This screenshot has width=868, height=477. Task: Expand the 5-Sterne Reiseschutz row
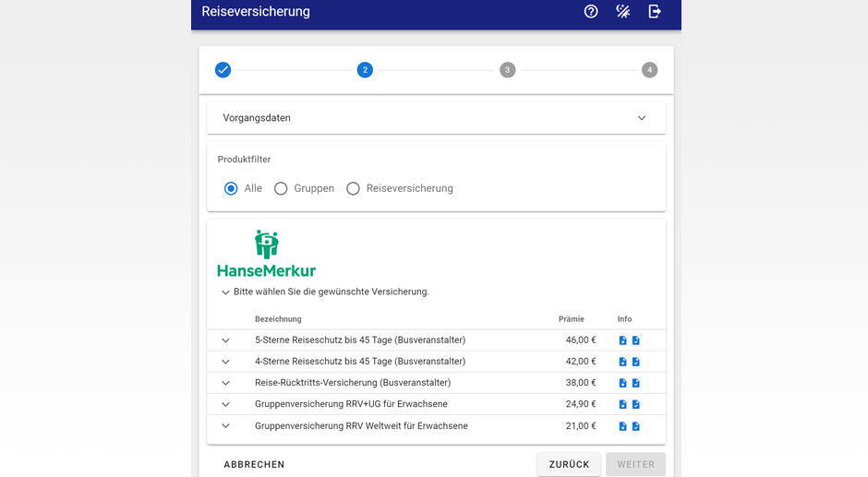pyautogui.click(x=225, y=340)
